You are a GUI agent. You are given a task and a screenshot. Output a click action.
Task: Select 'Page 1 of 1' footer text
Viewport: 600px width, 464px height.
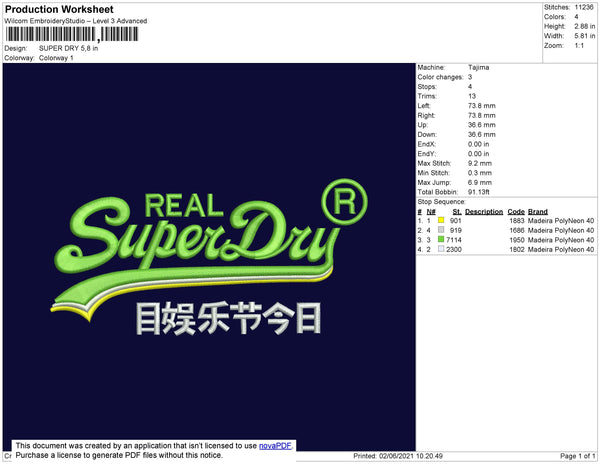point(578,456)
